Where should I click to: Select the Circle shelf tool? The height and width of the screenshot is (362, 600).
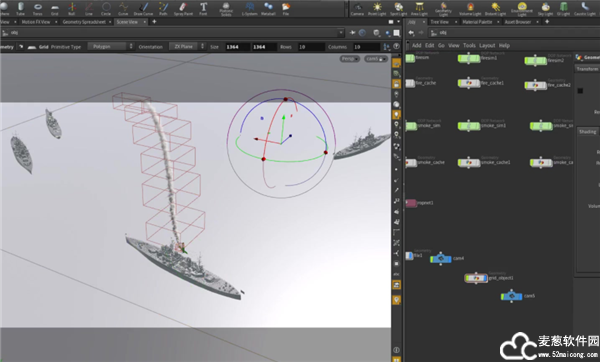click(x=106, y=8)
